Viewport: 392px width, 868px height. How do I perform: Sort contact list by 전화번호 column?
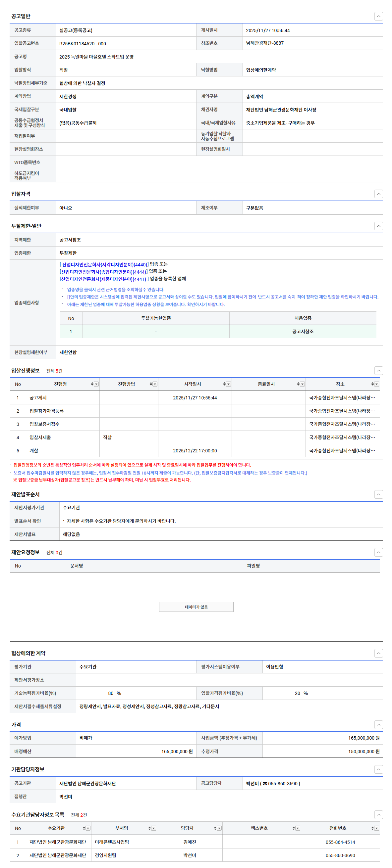click(x=372, y=828)
